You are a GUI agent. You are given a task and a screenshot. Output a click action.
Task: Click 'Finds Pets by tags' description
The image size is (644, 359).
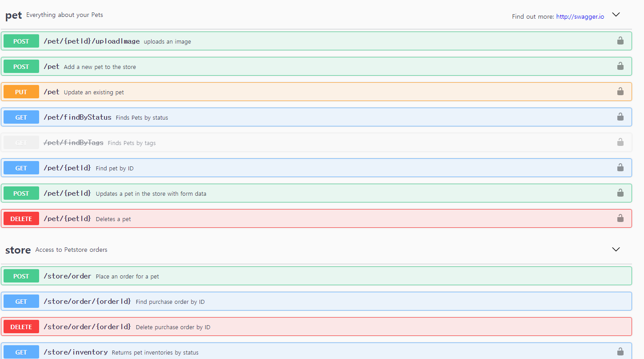pos(132,143)
